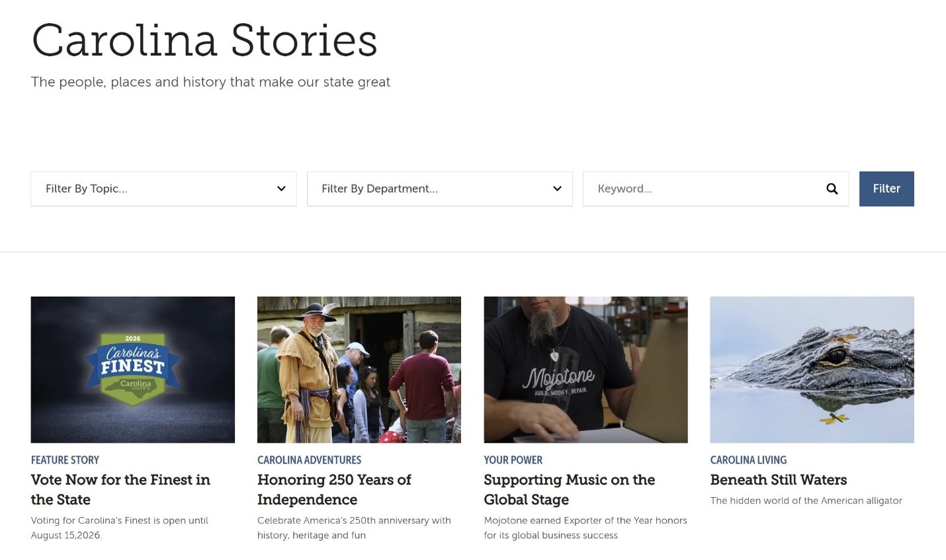Open the Mojotone t-shirt photo
The height and width of the screenshot is (560, 946).
pos(585,370)
